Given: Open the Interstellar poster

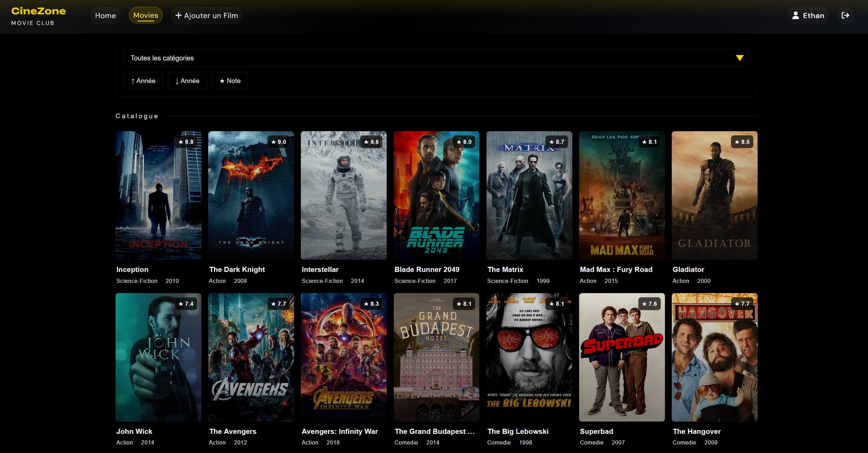Looking at the screenshot, I should (344, 195).
